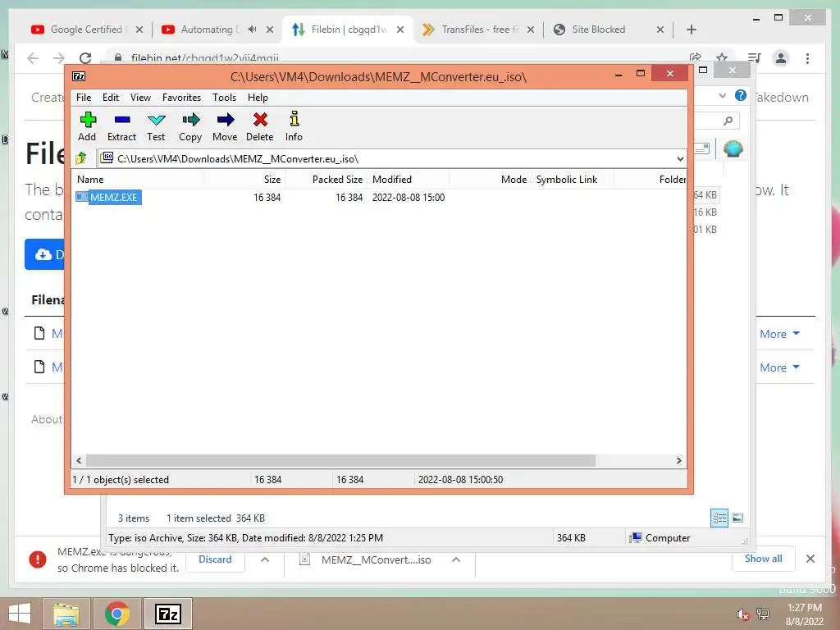Open the Info toolbar icon
The image size is (840, 630).
coord(294,126)
